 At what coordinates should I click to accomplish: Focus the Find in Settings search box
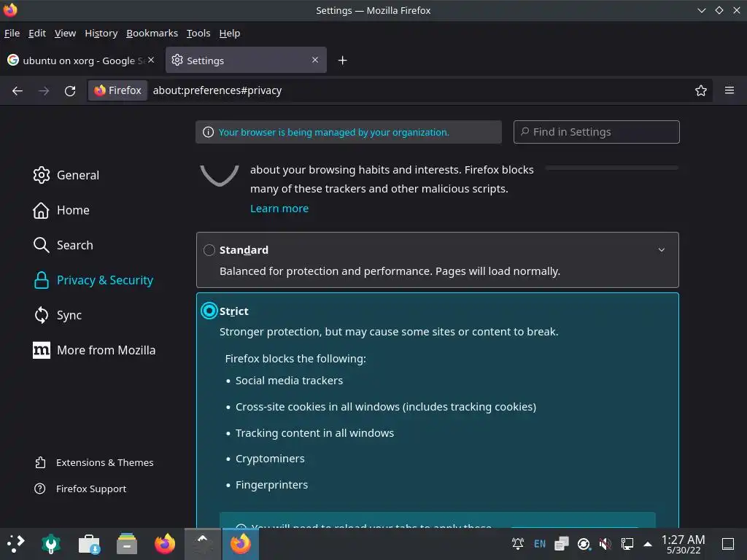pyautogui.click(x=597, y=132)
